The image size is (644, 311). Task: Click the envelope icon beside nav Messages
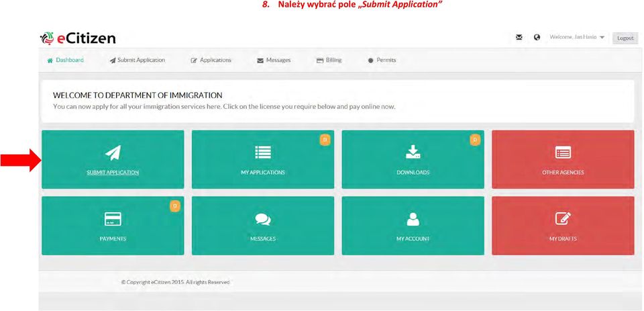(260, 60)
